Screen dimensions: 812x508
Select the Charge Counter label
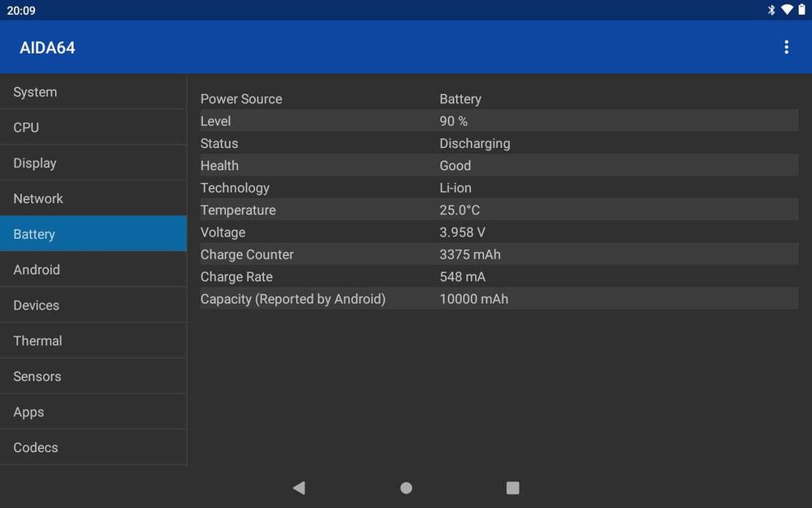coord(247,254)
